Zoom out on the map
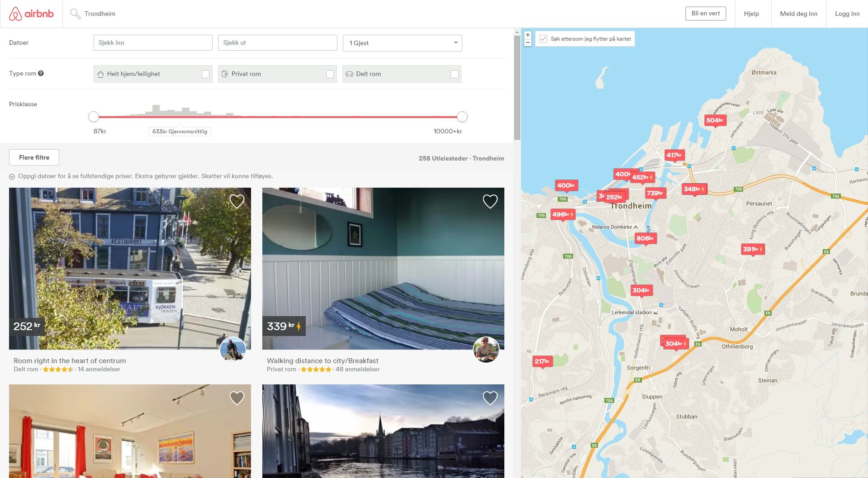 (527, 43)
